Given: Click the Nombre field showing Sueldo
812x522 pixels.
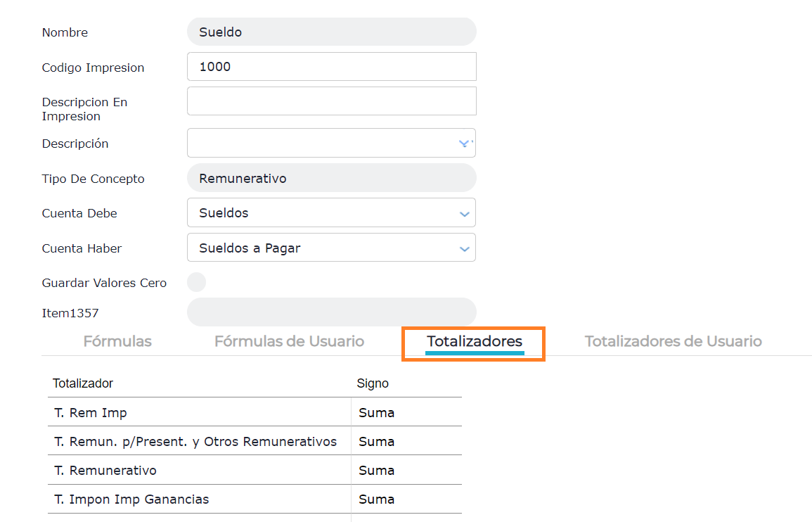Looking at the screenshot, I should [331, 32].
